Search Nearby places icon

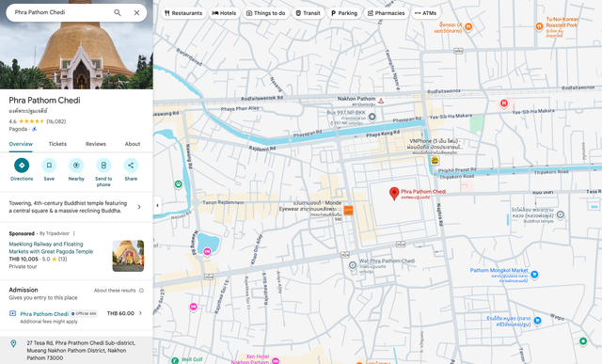tap(76, 166)
